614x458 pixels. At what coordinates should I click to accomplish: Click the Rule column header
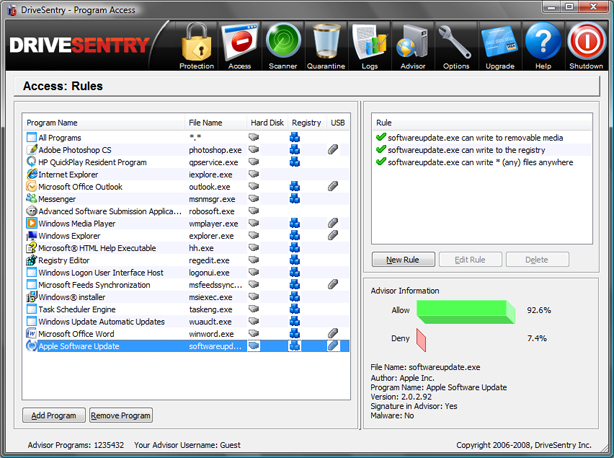[x=482, y=123]
